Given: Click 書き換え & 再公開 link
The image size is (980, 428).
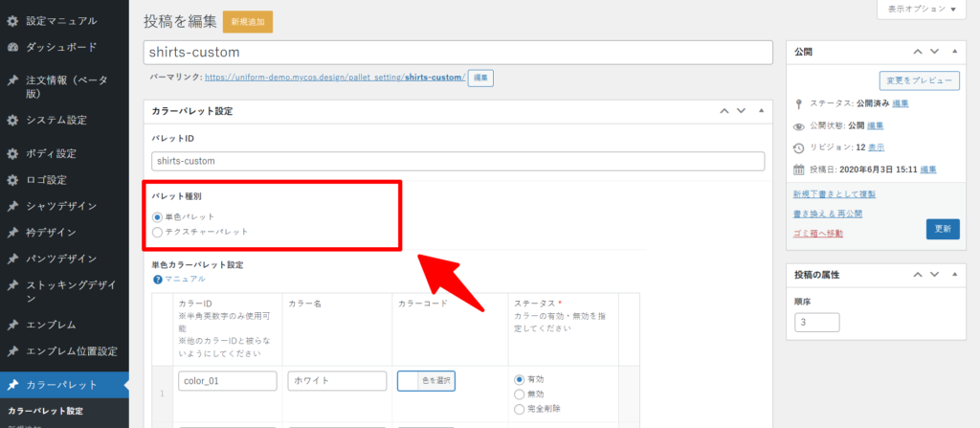Looking at the screenshot, I should (828, 214).
